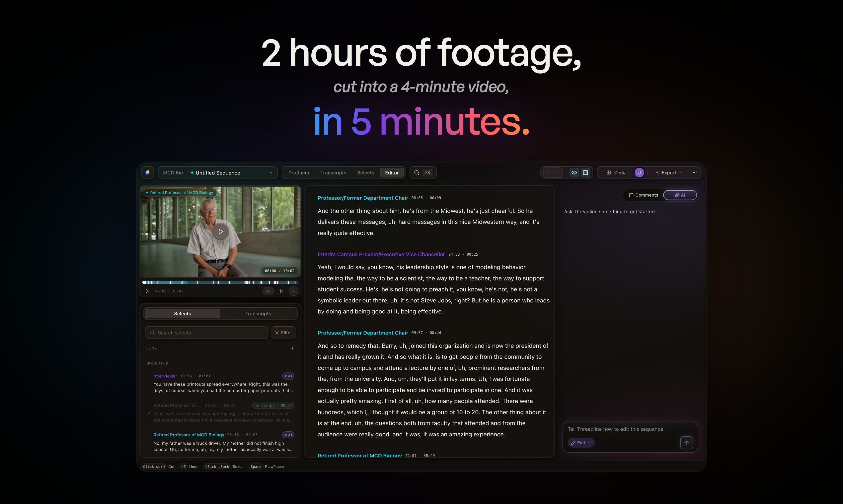This screenshot has height=504, width=843.
Task: Click Professor/Former Department Chair 09:57 speaker
Action: [x=363, y=333]
